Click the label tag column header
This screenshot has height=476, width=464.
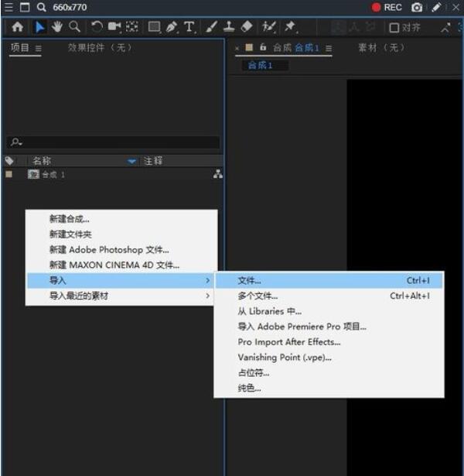coord(10,160)
